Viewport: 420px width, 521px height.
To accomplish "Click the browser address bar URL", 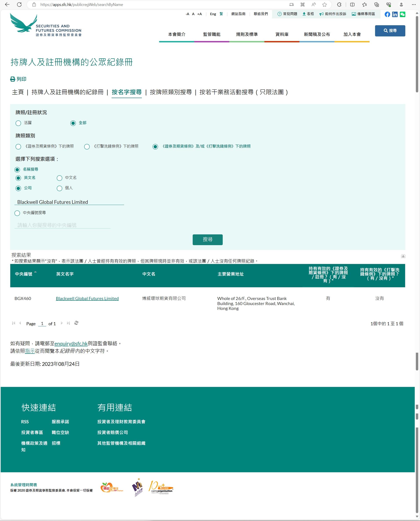I will 82,5.
